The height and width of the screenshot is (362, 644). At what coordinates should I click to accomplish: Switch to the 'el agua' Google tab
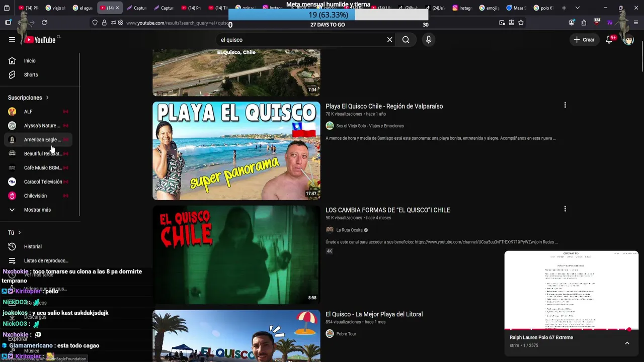click(x=83, y=8)
